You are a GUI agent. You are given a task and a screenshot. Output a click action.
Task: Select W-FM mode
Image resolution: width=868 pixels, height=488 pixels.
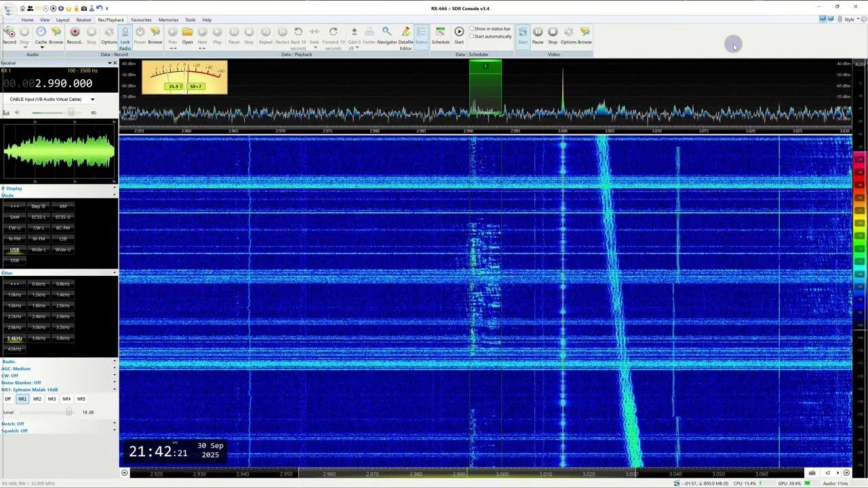[x=39, y=239]
